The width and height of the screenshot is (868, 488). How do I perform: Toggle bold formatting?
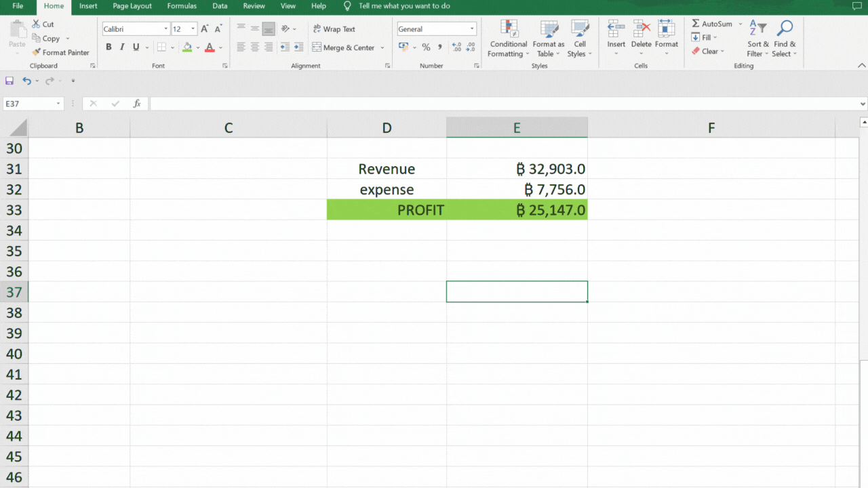tap(108, 47)
